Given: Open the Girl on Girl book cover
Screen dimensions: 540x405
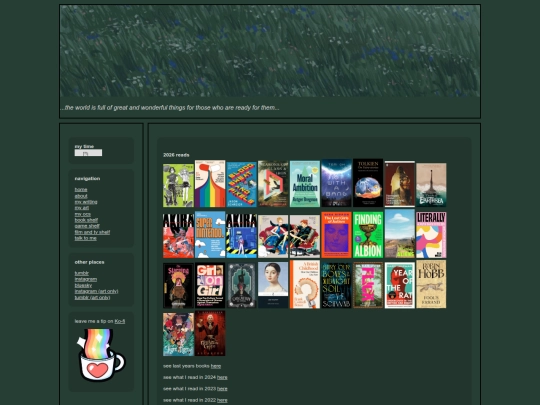Looking at the screenshot, I should [210, 285].
